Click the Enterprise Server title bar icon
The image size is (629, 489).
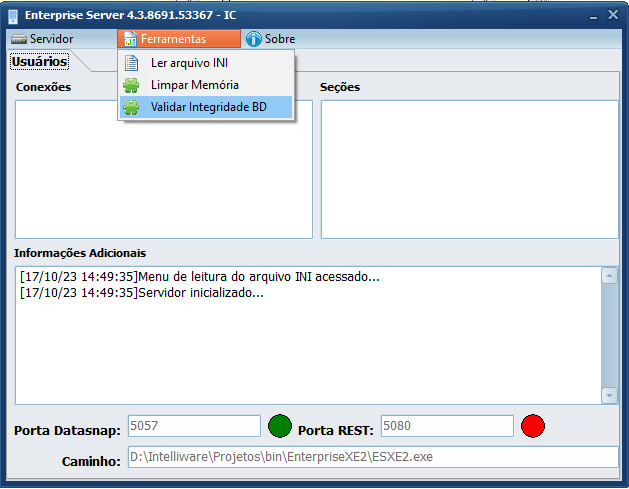pos(13,15)
